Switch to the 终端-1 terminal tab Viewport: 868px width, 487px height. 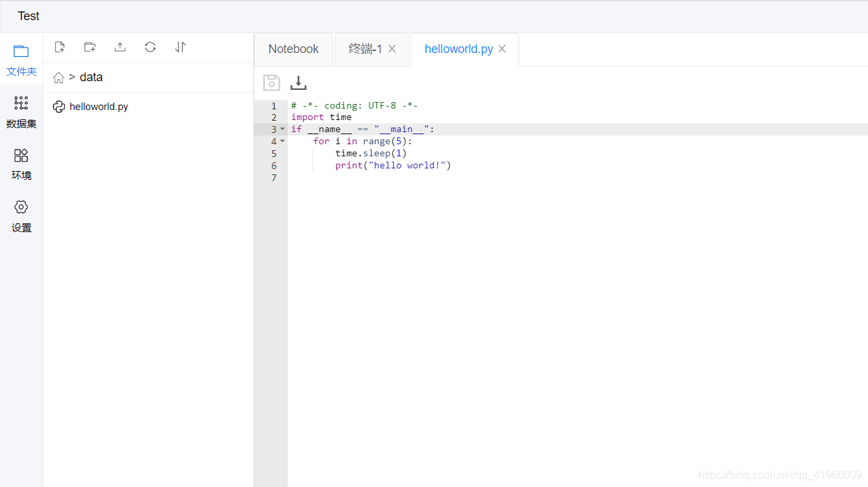[x=366, y=49]
